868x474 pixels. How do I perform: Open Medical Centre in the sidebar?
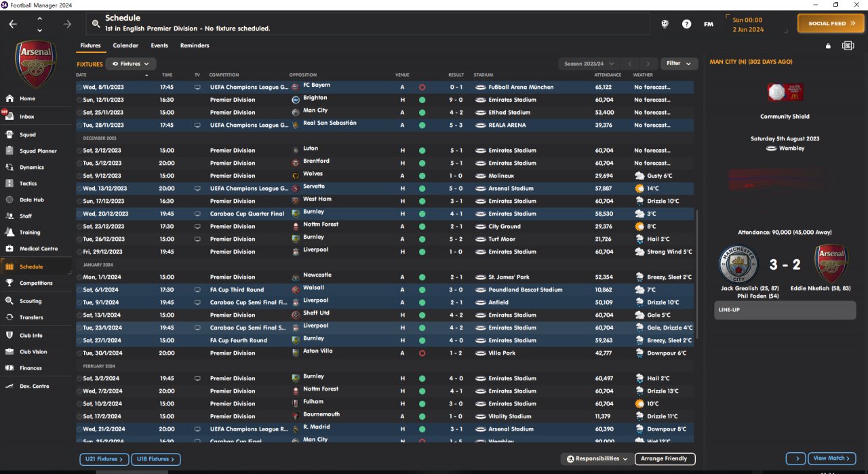point(39,248)
